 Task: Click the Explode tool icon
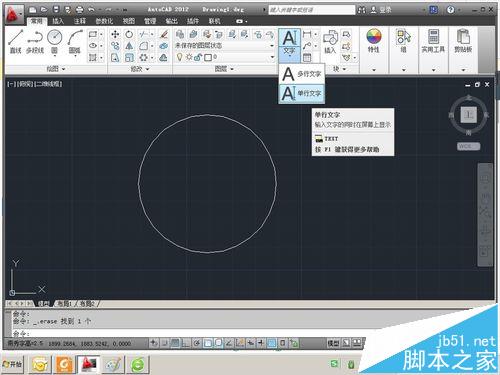tap(163, 46)
